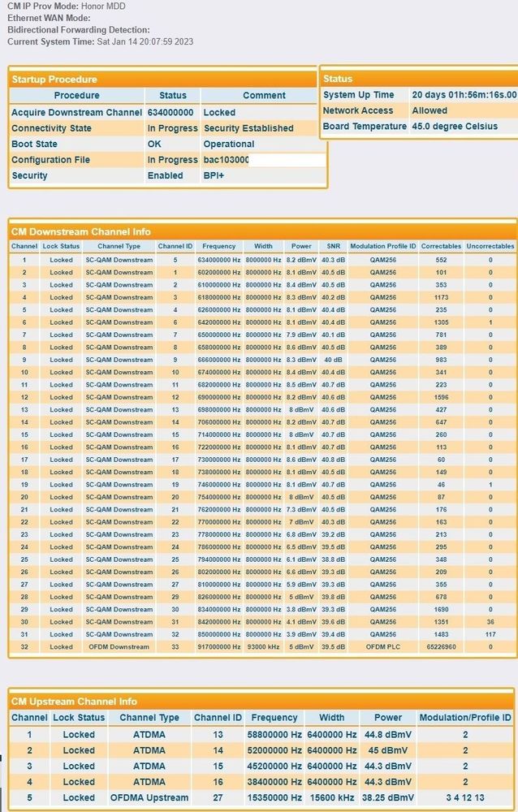
Task: Select the 15600 kHz upstream width
Action: point(331,798)
